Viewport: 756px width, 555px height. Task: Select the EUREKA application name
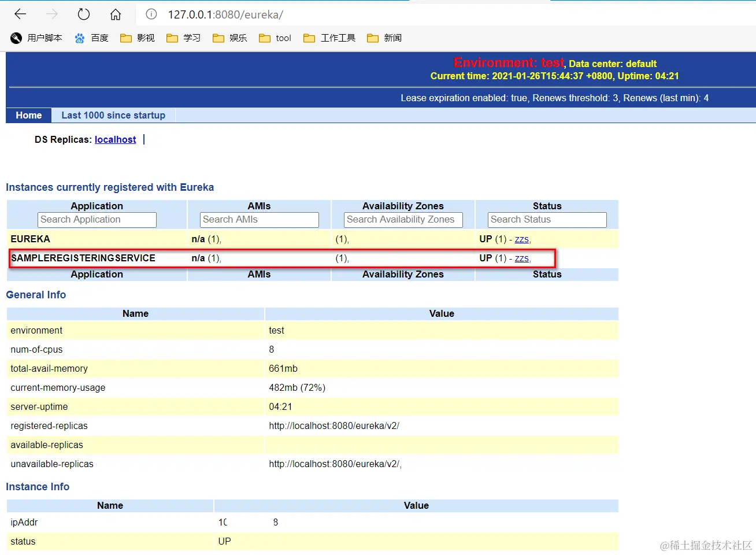(30, 239)
